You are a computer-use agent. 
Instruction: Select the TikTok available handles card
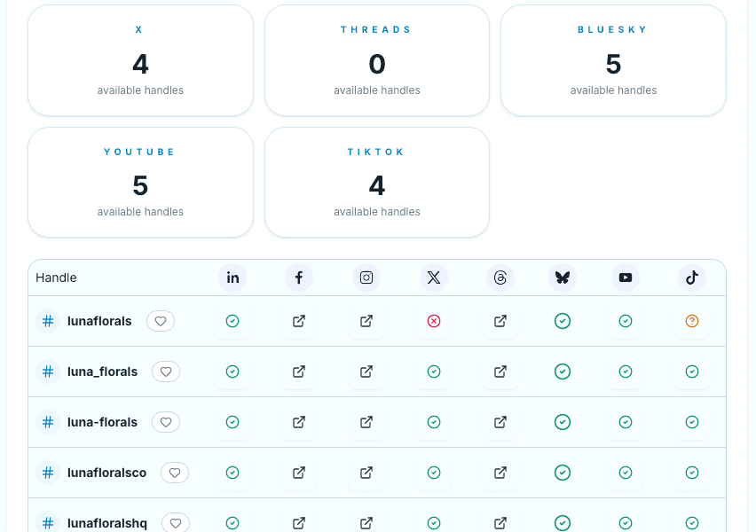pyautogui.click(x=377, y=182)
